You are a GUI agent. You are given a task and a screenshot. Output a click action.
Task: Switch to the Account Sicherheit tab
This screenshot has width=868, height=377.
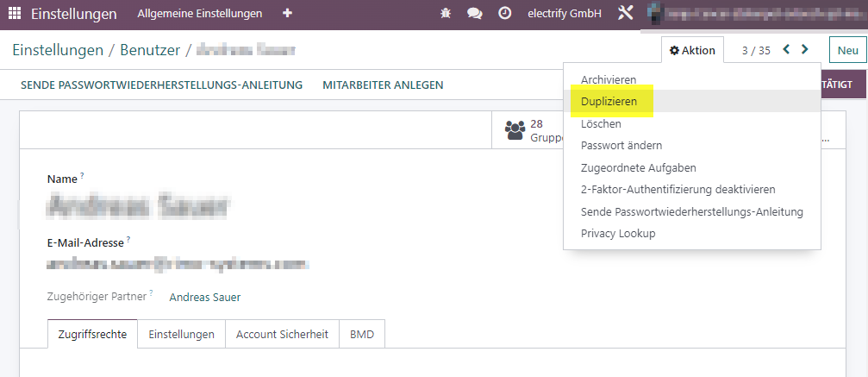pos(283,335)
